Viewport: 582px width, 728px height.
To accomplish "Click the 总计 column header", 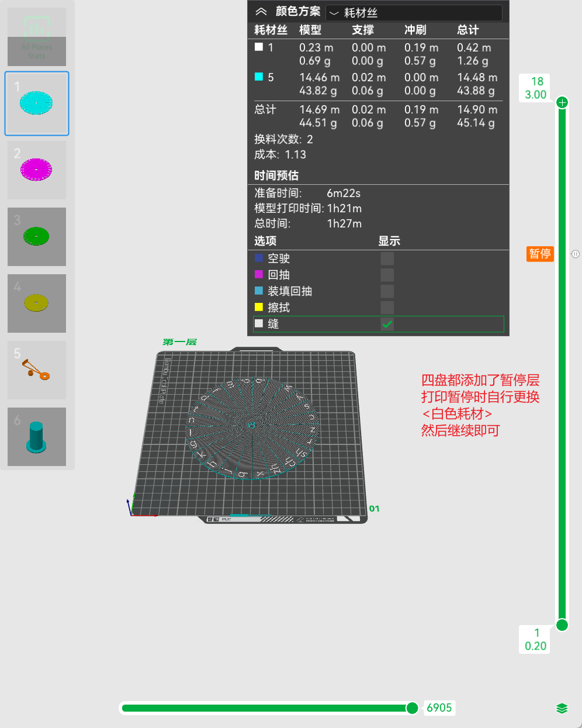I will coord(467,30).
